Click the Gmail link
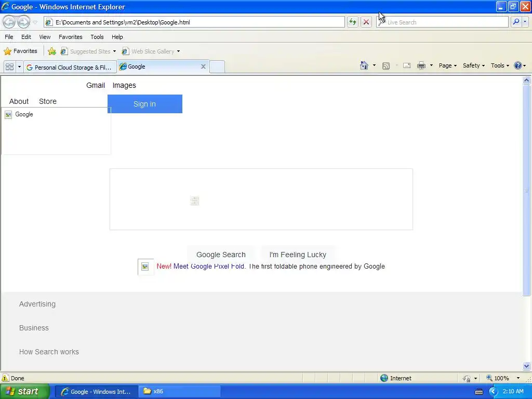 click(x=96, y=85)
